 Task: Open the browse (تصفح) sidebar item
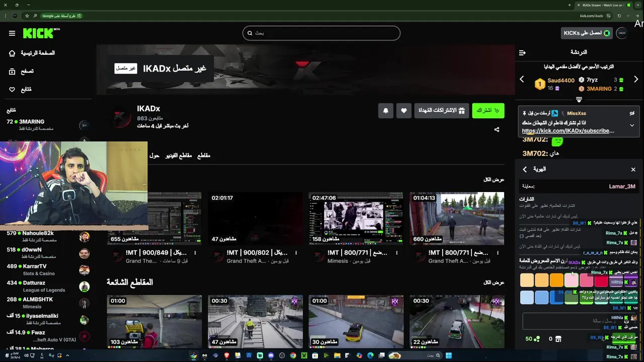point(22,71)
